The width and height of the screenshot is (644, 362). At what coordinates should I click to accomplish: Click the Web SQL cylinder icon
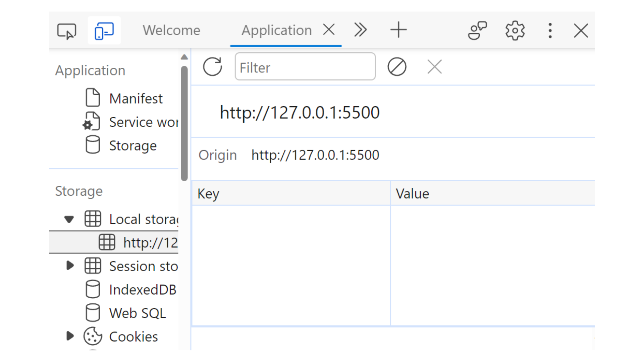coord(93,313)
